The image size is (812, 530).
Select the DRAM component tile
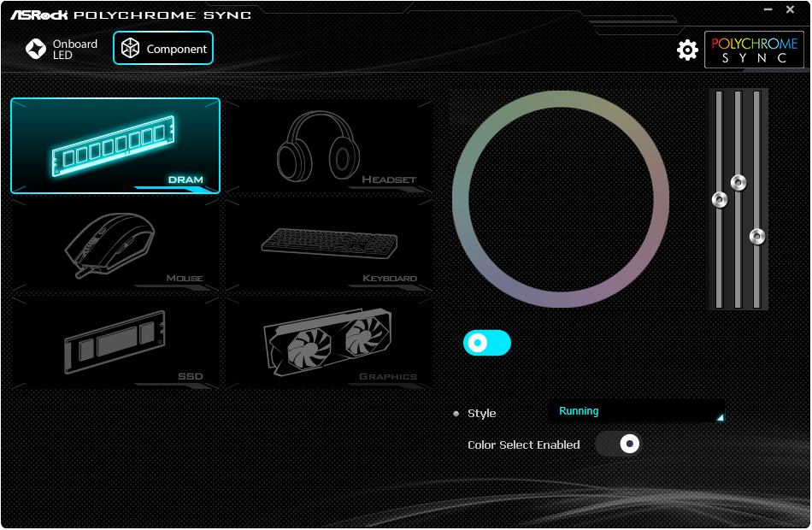pos(115,145)
